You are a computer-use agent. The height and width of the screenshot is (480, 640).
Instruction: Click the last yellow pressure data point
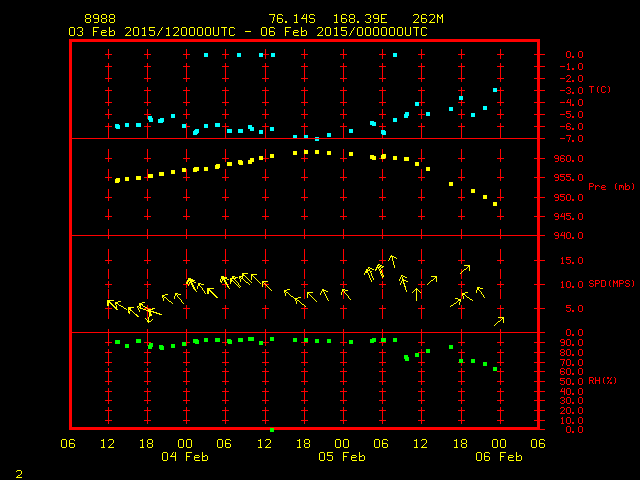495,204
